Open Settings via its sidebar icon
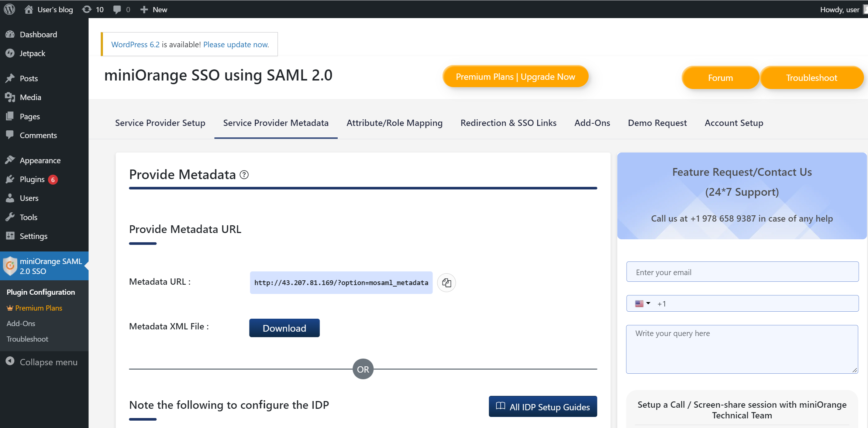 click(x=10, y=236)
